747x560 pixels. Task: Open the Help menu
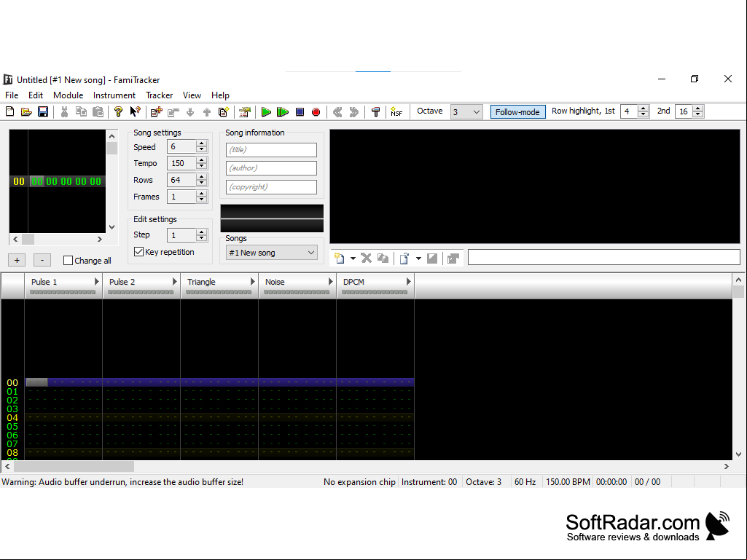click(x=220, y=95)
